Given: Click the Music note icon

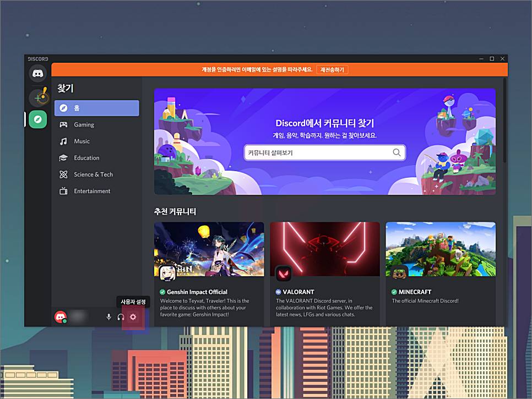Looking at the screenshot, I should pos(63,141).
